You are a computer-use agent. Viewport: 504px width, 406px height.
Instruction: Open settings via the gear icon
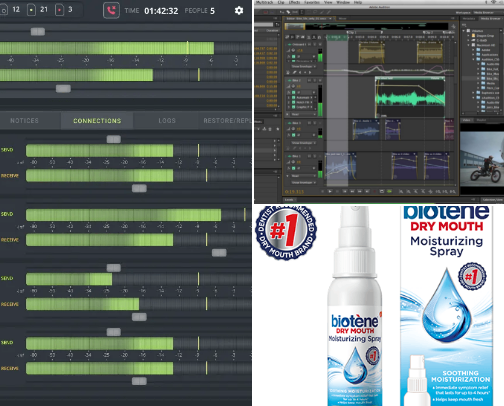pos(239,11)
